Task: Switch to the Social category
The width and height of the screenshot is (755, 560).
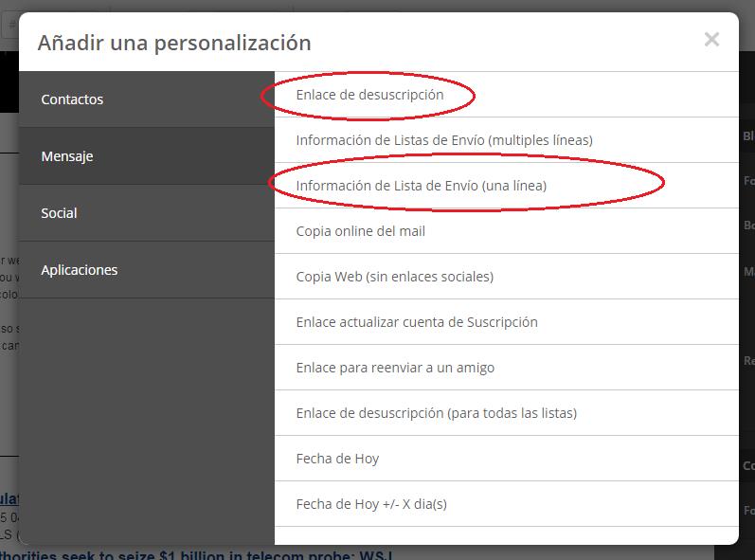Action: 147,213
